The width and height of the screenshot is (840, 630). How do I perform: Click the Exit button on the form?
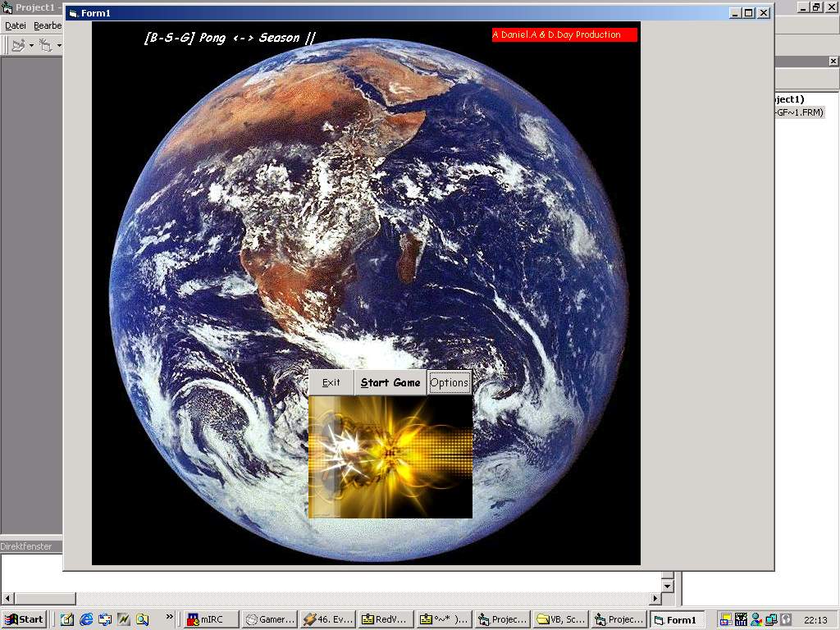[331, 382]
